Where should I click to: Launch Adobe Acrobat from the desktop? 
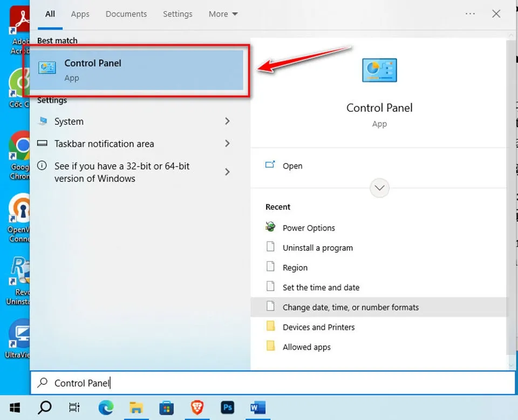16,19
